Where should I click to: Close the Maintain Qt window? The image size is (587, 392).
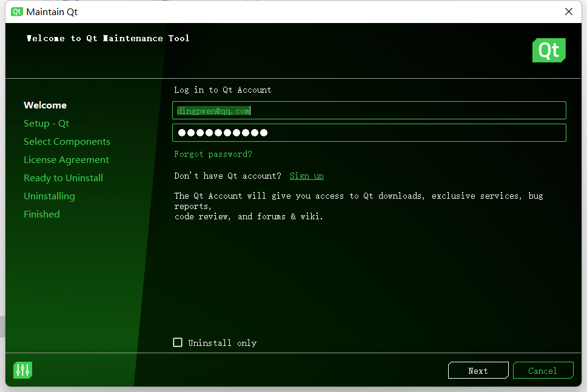click(569, 12)
